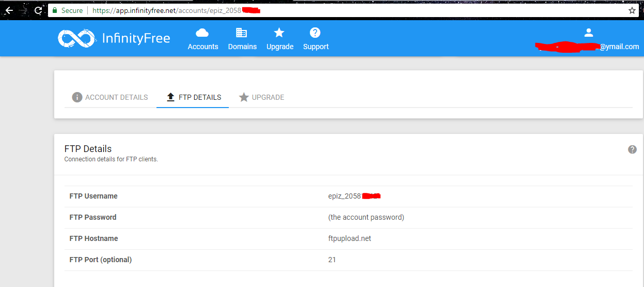644x287 pixels.
Task: Open Domains via the building icon
Action: 242,33
